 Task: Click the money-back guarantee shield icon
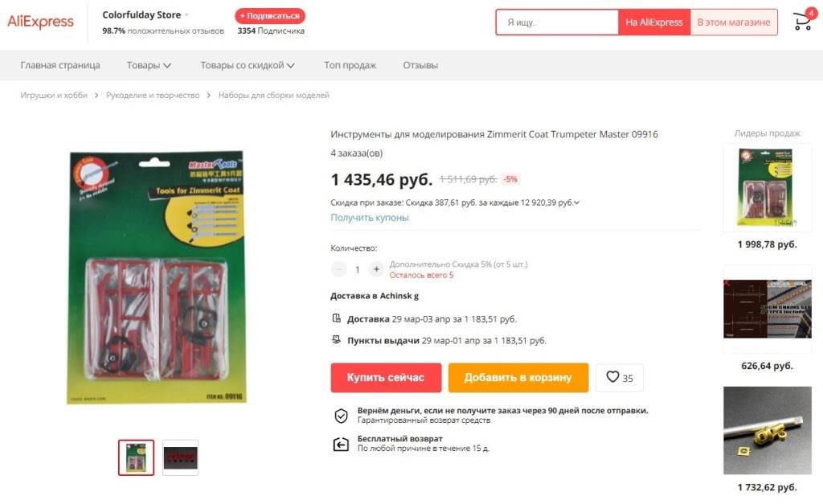pos(341,416)
